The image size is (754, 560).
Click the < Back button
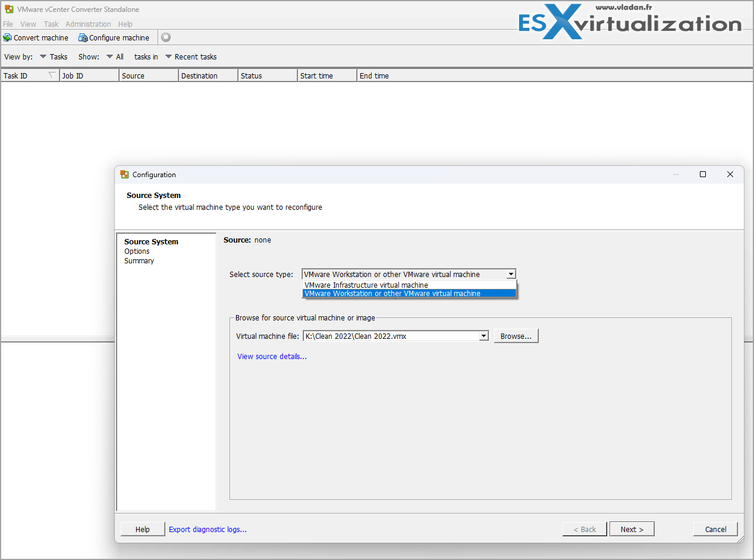585,529
